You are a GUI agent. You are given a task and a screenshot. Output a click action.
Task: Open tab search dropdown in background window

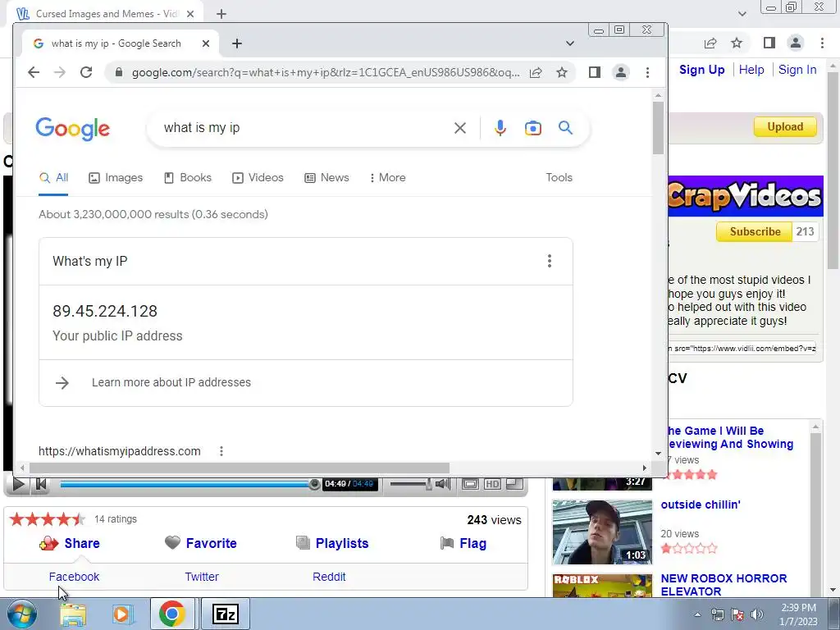tap(742, 14)
